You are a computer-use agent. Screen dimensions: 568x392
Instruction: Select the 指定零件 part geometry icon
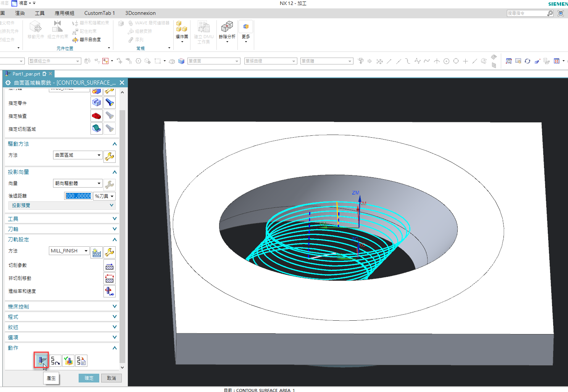click(97, 103)
